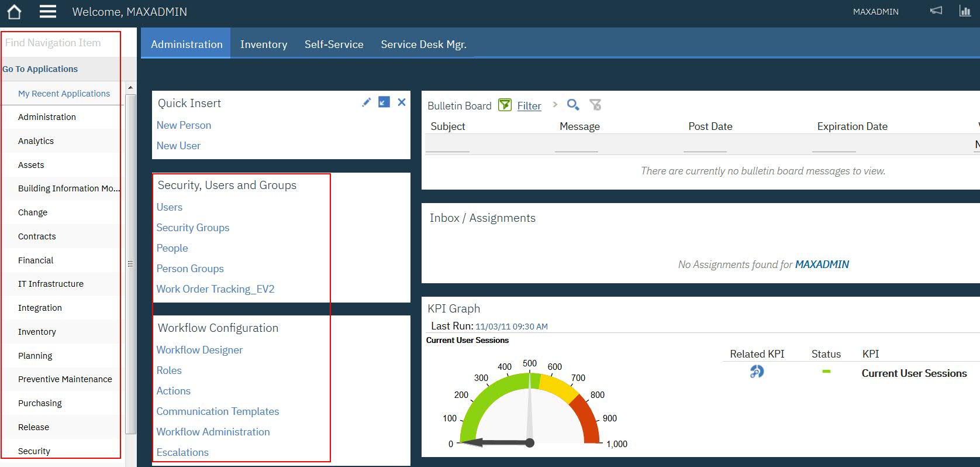Open the Actions link
980x467 pixels.
pos(174,391)
